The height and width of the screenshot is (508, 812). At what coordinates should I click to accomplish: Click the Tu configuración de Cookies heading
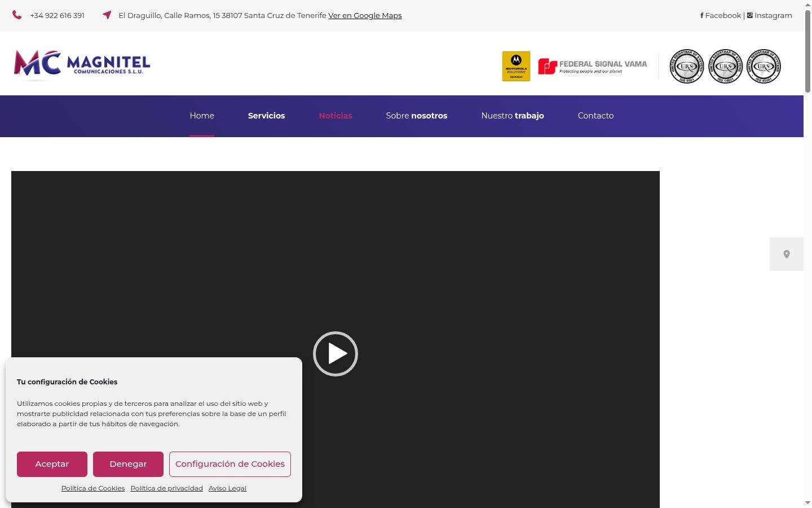tap(67, 382)
